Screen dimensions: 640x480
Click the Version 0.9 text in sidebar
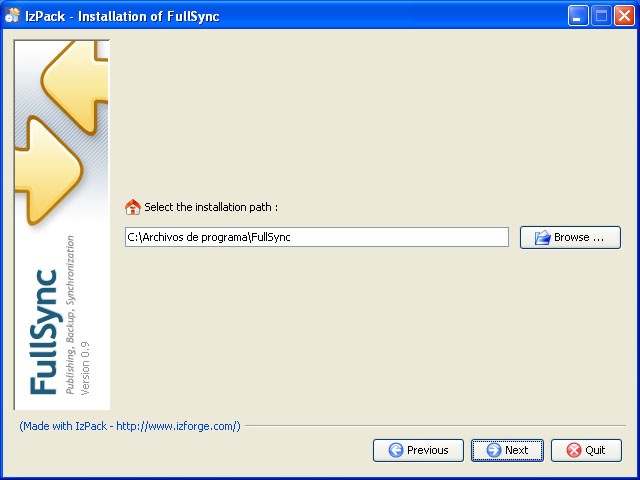pos(85,368)
